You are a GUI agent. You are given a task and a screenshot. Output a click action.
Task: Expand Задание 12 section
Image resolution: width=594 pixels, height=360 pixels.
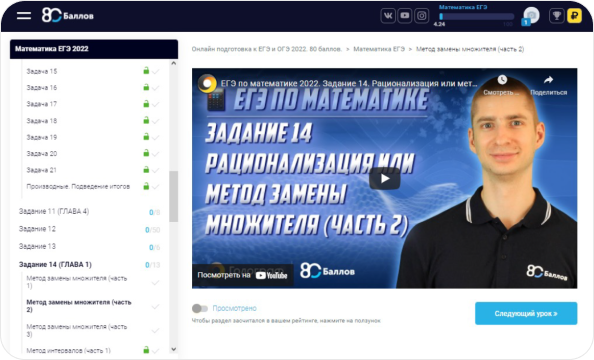[37, 229]
